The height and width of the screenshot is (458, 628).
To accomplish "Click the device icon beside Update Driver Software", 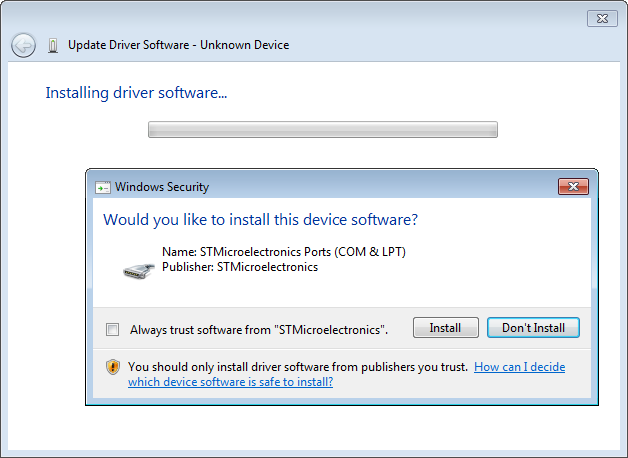I will [x=52, y=45].
